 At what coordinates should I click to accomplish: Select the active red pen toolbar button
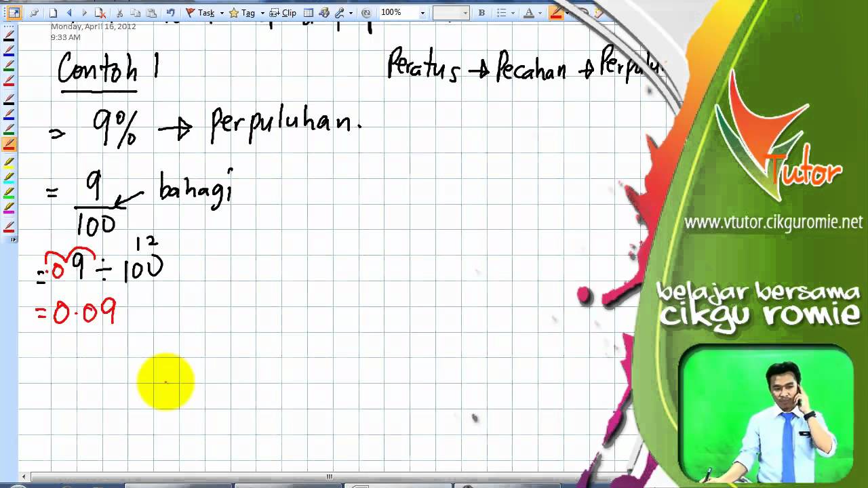(556, 13)
